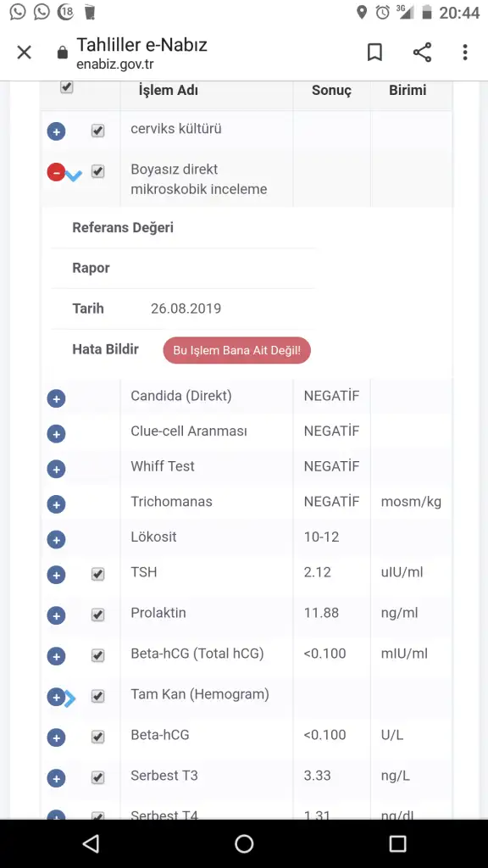Tap the Android back navigation button
488x868 pixels.
[90, 843]
